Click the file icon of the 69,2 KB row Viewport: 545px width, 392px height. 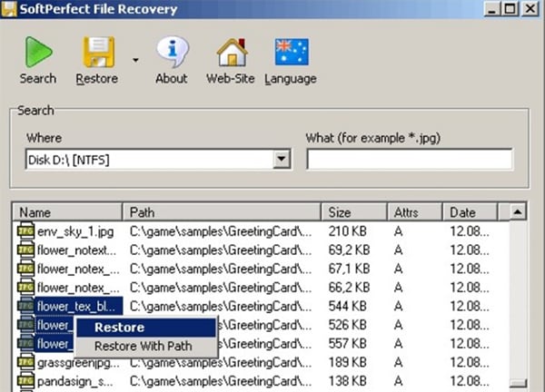25,250
